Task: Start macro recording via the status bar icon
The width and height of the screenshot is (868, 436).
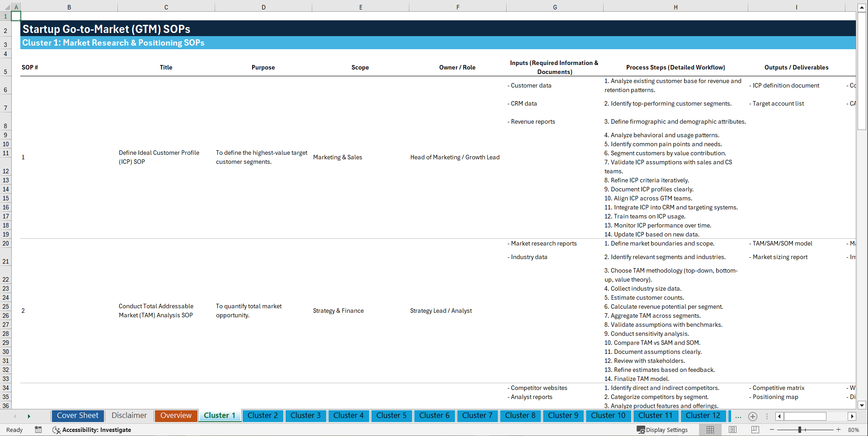Action: (38, 430)
